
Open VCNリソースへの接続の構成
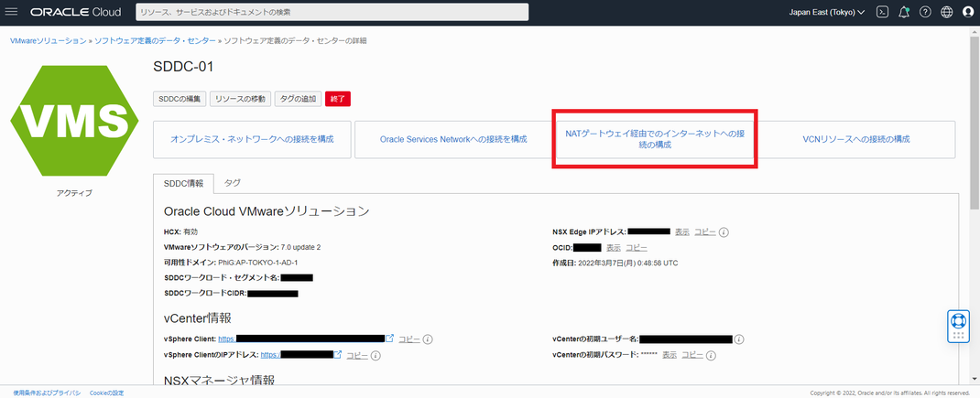[x=855, y=139]
